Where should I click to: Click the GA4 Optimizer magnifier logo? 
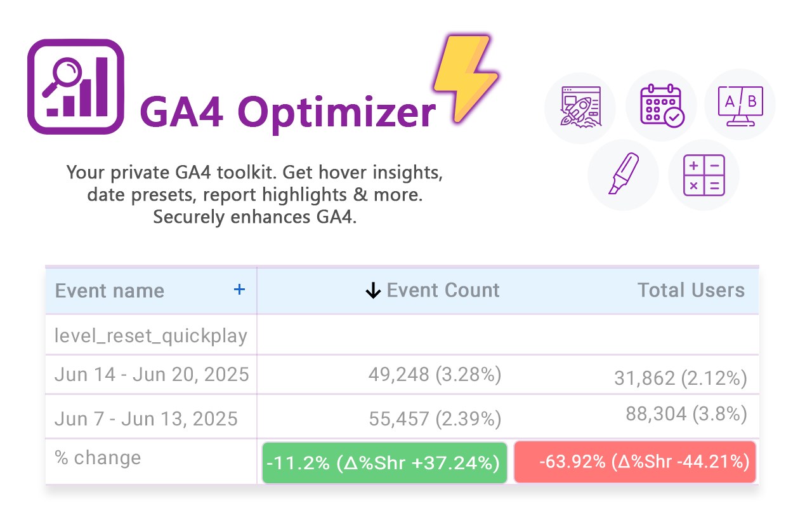pos(75,86)
